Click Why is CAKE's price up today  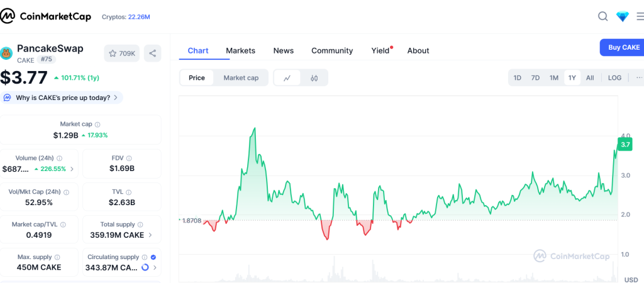(62, 97)
